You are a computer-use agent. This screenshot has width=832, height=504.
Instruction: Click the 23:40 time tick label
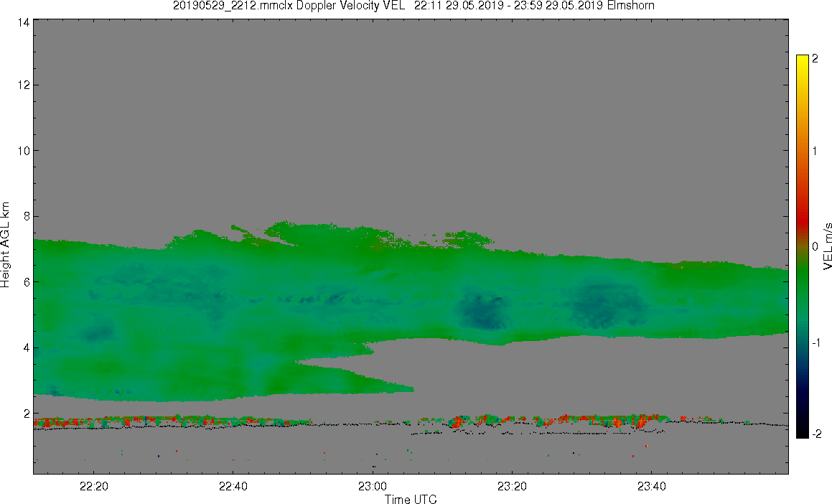coord(651,487)
